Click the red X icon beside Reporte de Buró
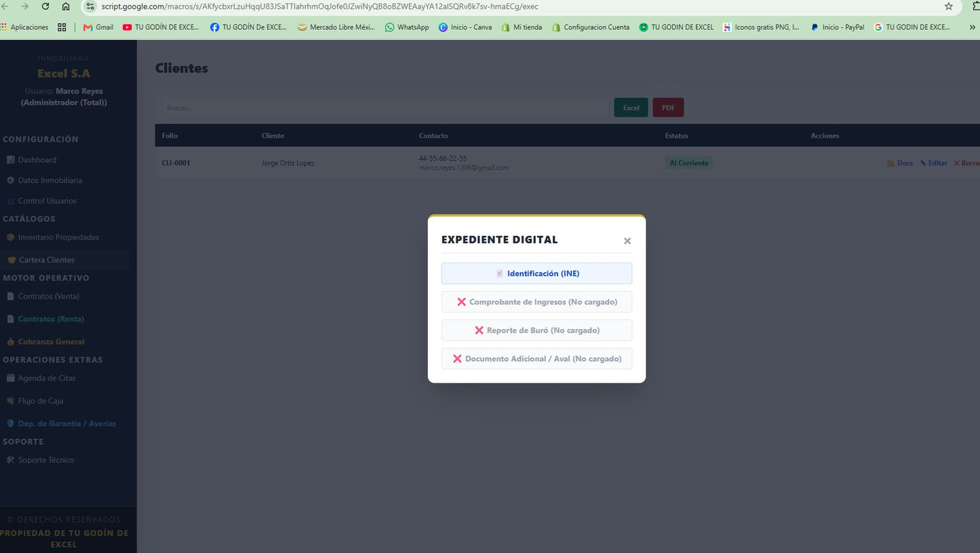This screenshot has height=553, width=980. click(x=479, y=330)
